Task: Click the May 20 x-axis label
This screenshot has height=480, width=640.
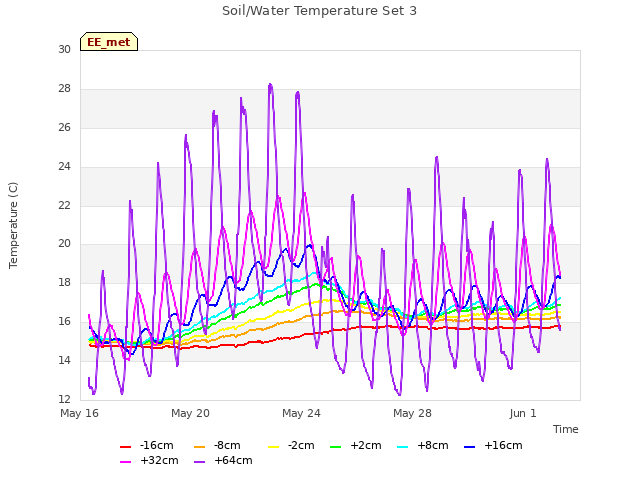Action: 191,413
